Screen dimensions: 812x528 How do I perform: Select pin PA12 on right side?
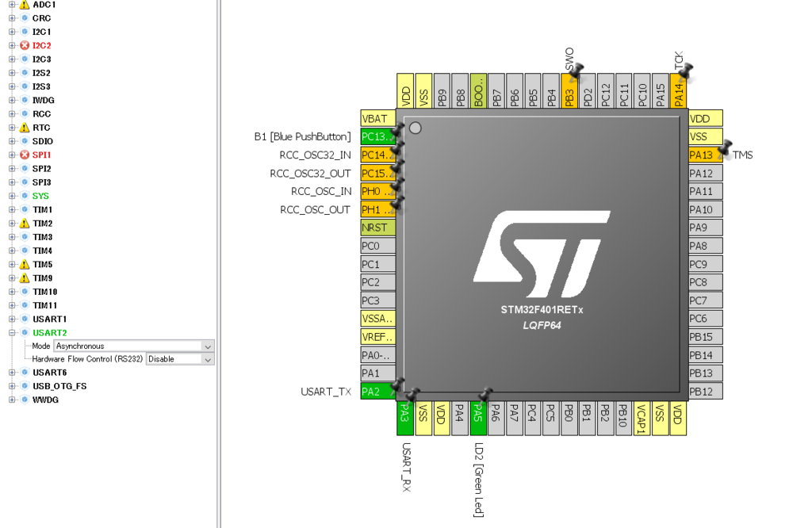pos(705,174)
